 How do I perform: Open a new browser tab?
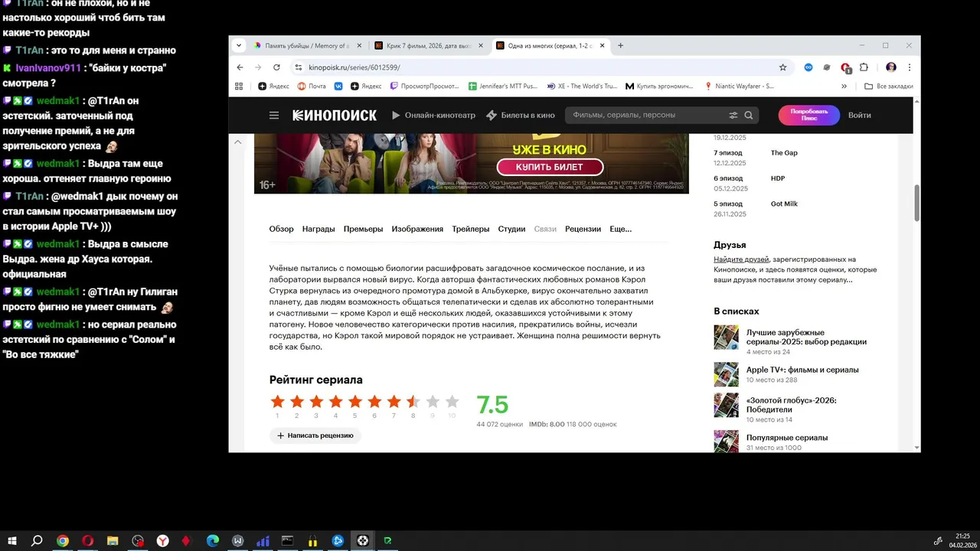click(x=620, y=45)
